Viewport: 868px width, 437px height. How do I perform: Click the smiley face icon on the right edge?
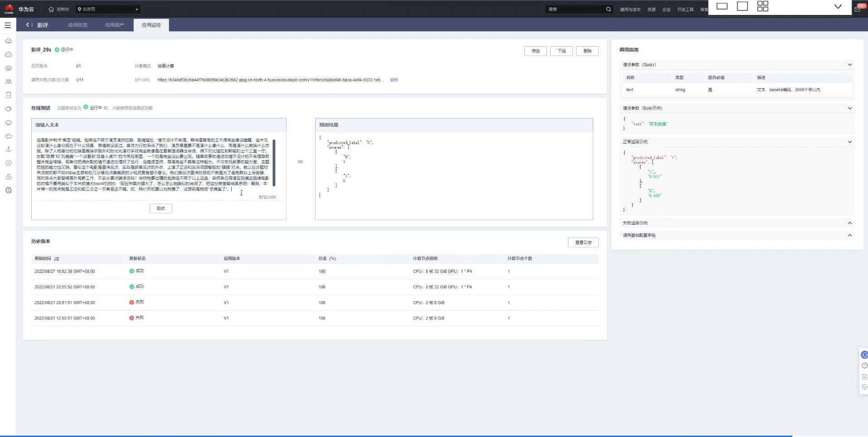tap(864, 387)
